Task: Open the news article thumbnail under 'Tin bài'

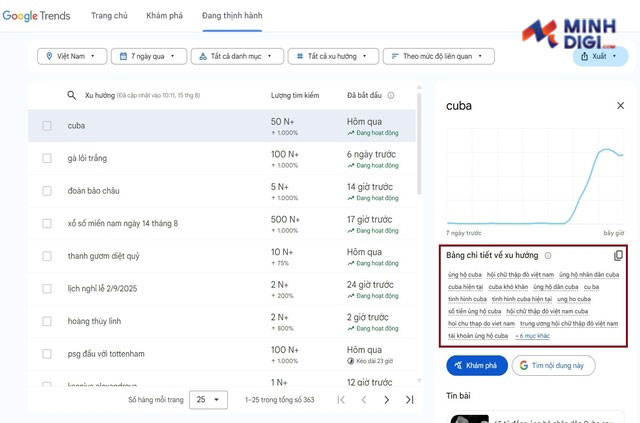Action: (469, 419)
